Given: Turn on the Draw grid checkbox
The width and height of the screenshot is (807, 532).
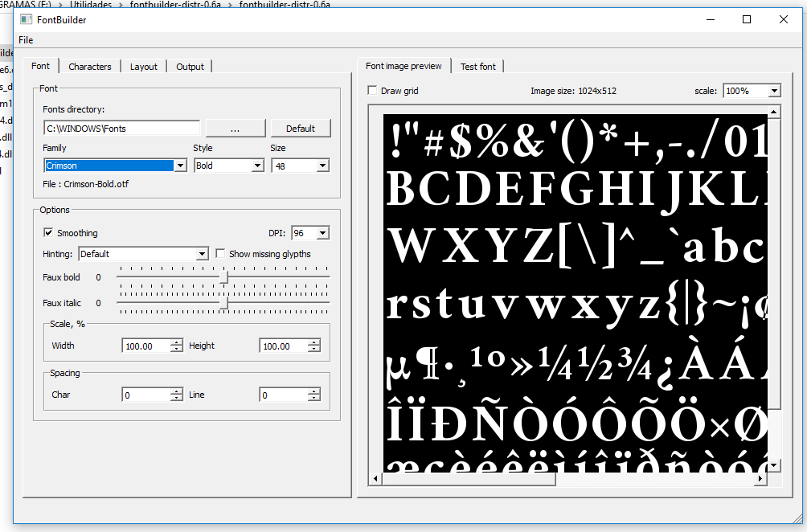Looking at the screenshot, I should coord(372,91).
